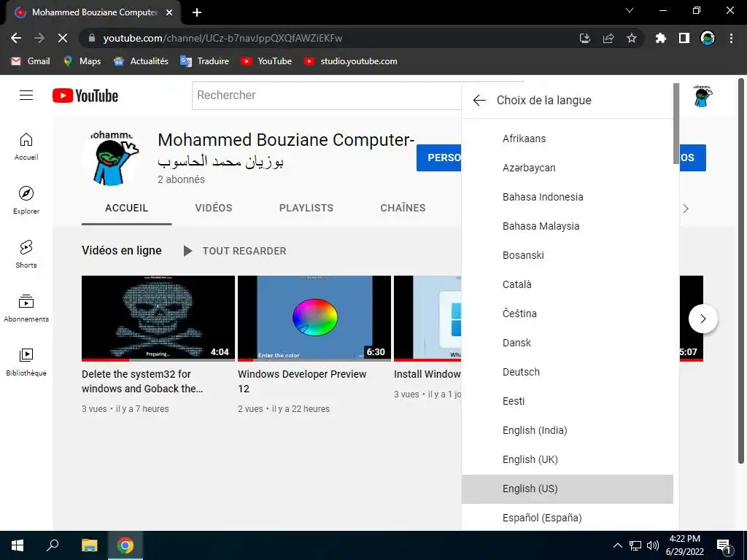
Task: Switch to the CHAÎNES channel tab
Action: pos(403,208)
